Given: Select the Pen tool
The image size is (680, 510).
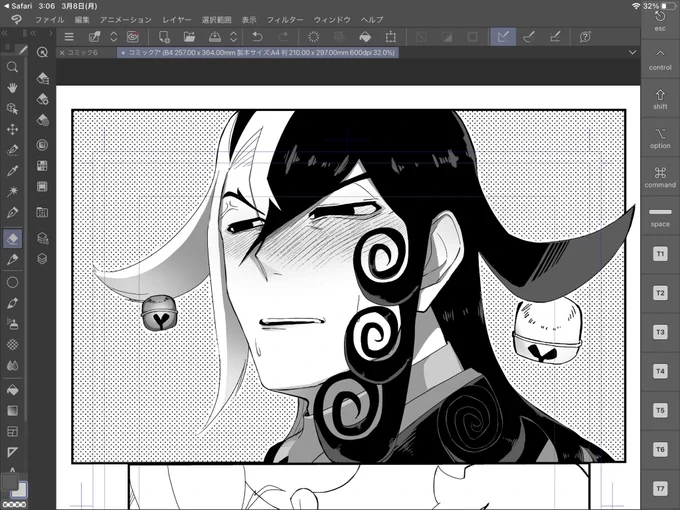Looking at the screenshot, I should point(13,212).
